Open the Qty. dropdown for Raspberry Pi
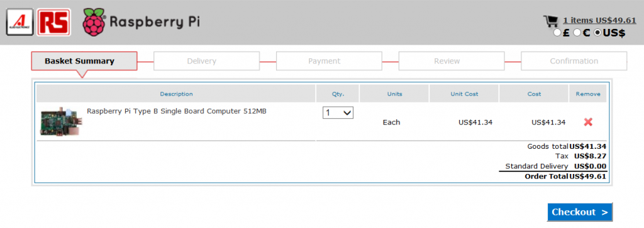Image resolution: width=644 pixels, height=228 pixels. 338,113
